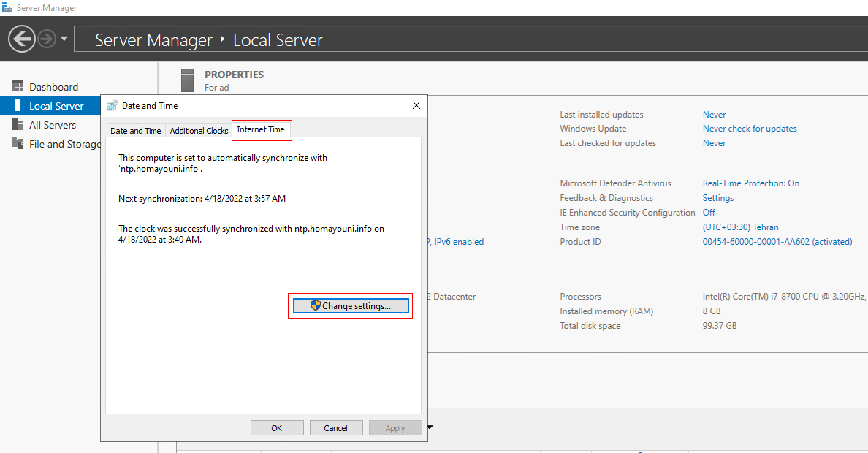Click the Next synchronization text line

[x=202, y=198]
